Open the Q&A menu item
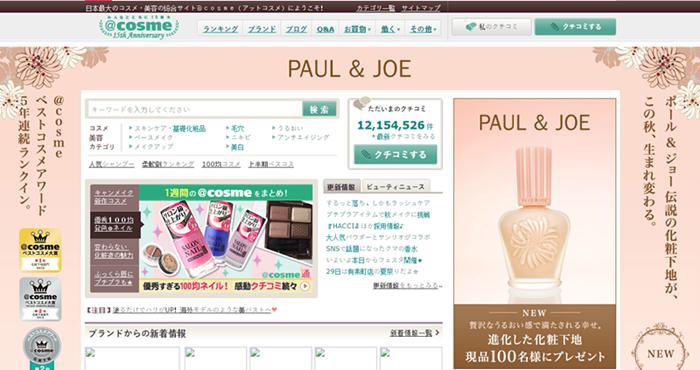 tap(325, 29)
